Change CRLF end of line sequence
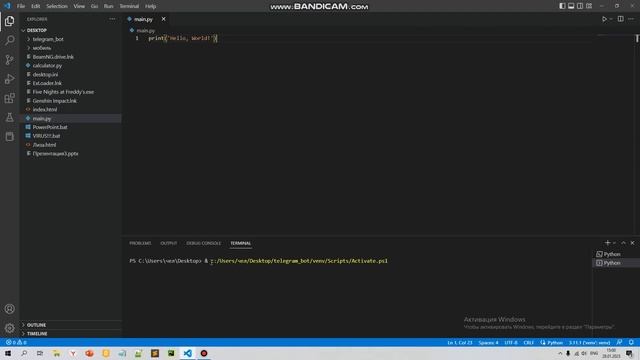Image resolution: width=640 pixels, height=360 pixels. click(x=529, y=342)
